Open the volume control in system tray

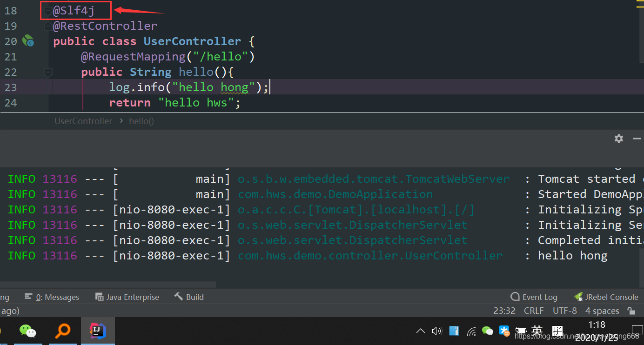436,331
